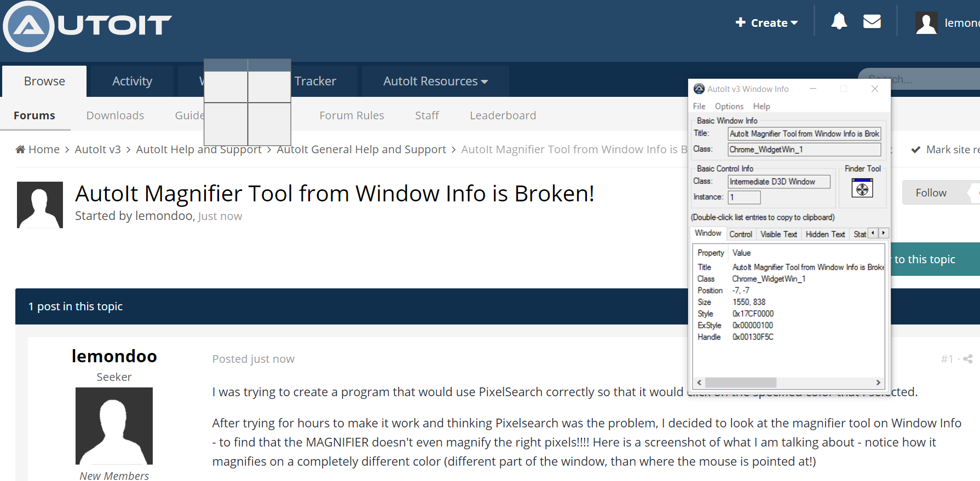980x481 pixels.
Task: Click the Value column header
Action: (x=742, y=253)
